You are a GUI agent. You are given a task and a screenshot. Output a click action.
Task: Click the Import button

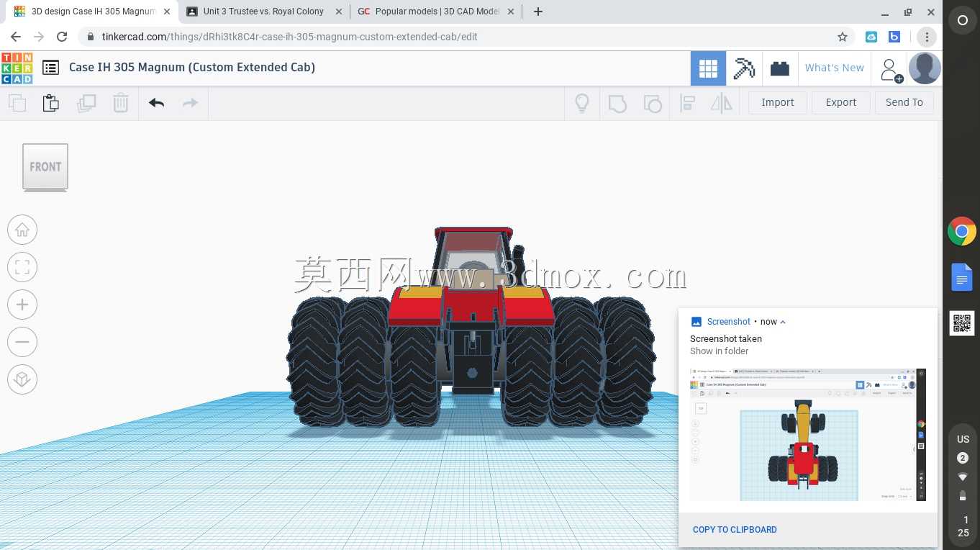tap(778, 102)
